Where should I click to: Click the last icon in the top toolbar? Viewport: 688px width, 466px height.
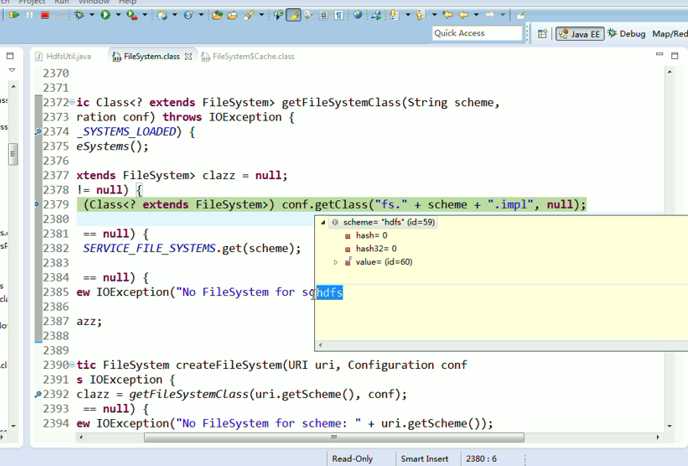point(521,15)
